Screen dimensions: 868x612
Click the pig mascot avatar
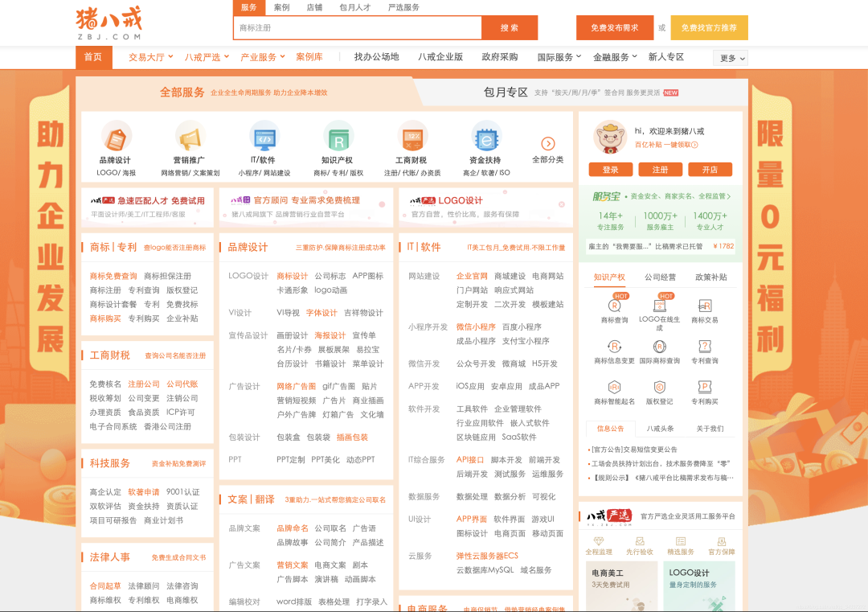tap(610, 137)
